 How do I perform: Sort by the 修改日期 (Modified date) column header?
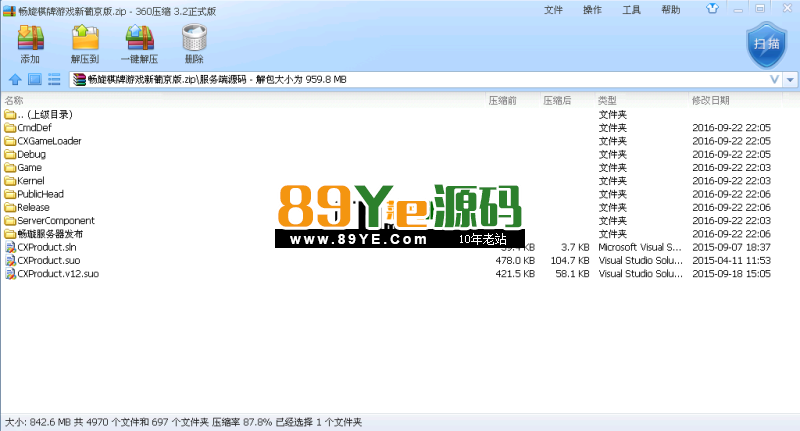(x=711, y=101)
